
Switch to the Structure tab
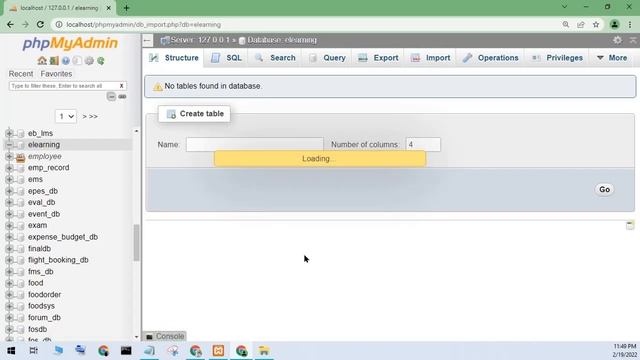(173, 58)
